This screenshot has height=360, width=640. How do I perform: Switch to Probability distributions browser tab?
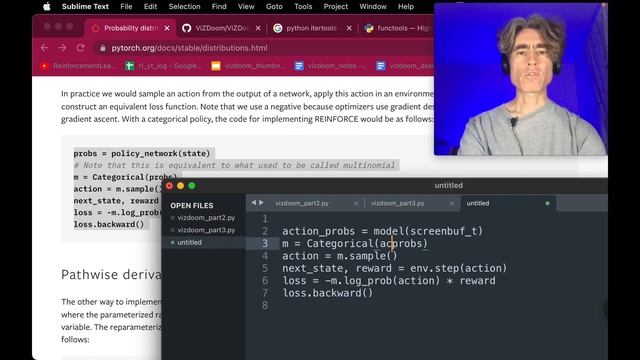coord(131,28)
